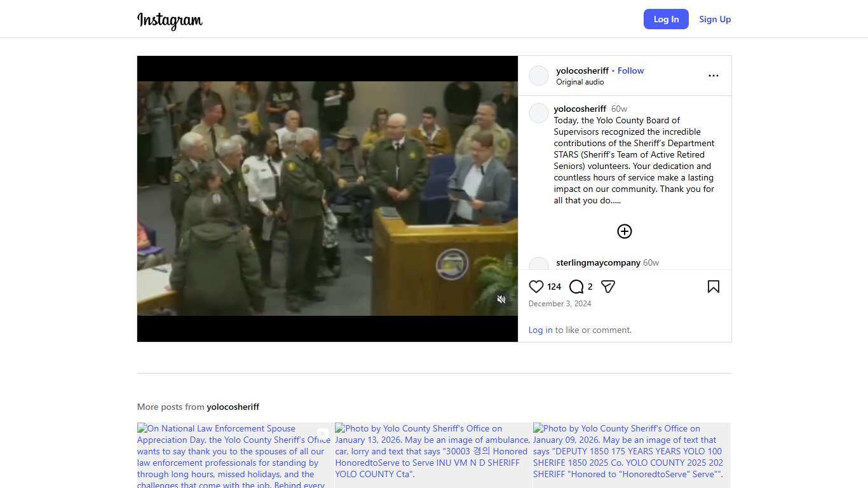Follow the yolocosheriff account
The image size is (868, 488).
[630, 71]
